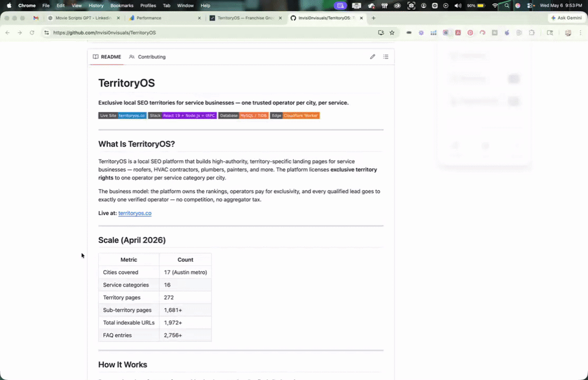The height and width of the screenshot is (380, 588).
Task: Open macOS Spotlight search icon
Action: 507,6
